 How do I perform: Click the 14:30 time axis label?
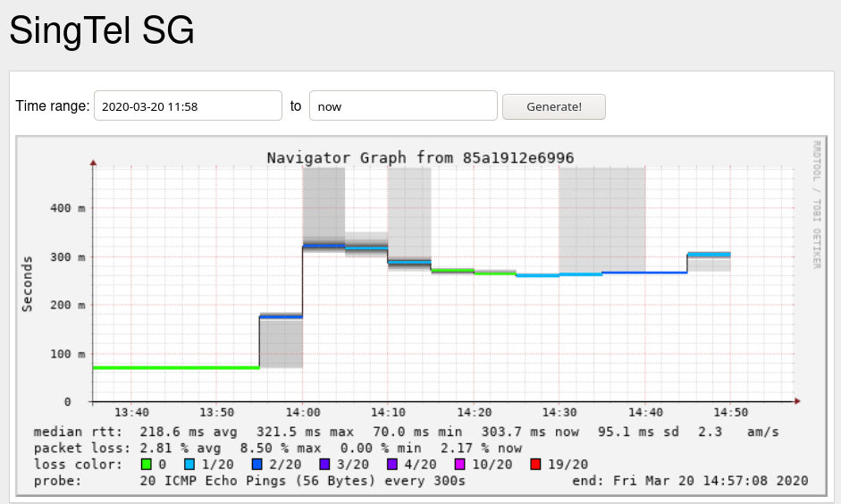pos(559,412)
